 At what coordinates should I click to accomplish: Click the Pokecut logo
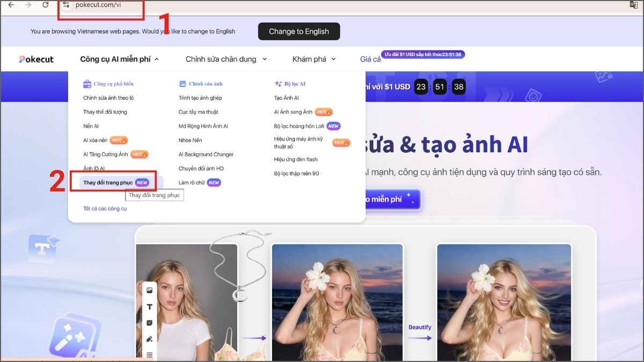pos(36,59)
